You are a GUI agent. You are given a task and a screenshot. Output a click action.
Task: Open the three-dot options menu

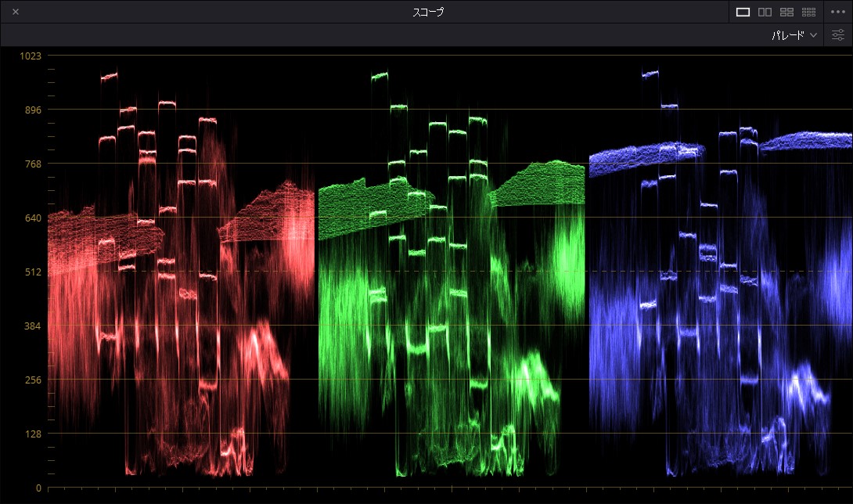point(838,12)
